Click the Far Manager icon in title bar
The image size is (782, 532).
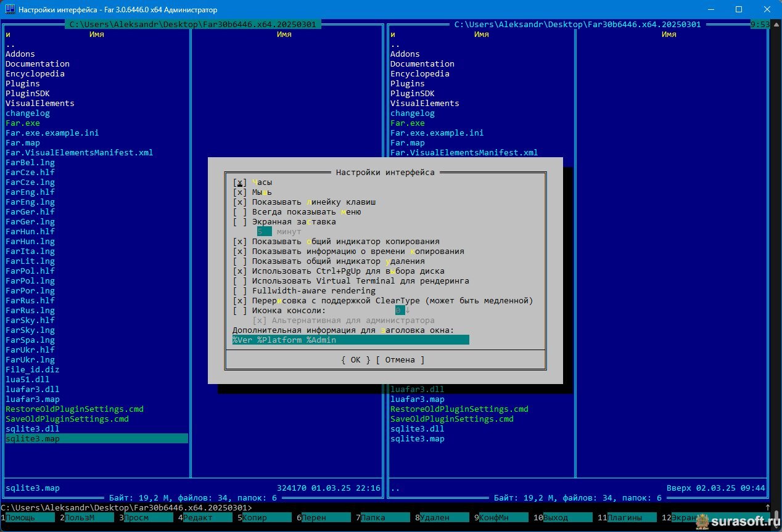point(10,10)
